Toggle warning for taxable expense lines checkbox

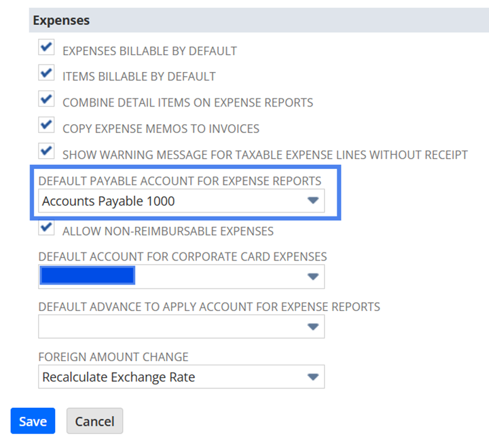click(46, 152)
